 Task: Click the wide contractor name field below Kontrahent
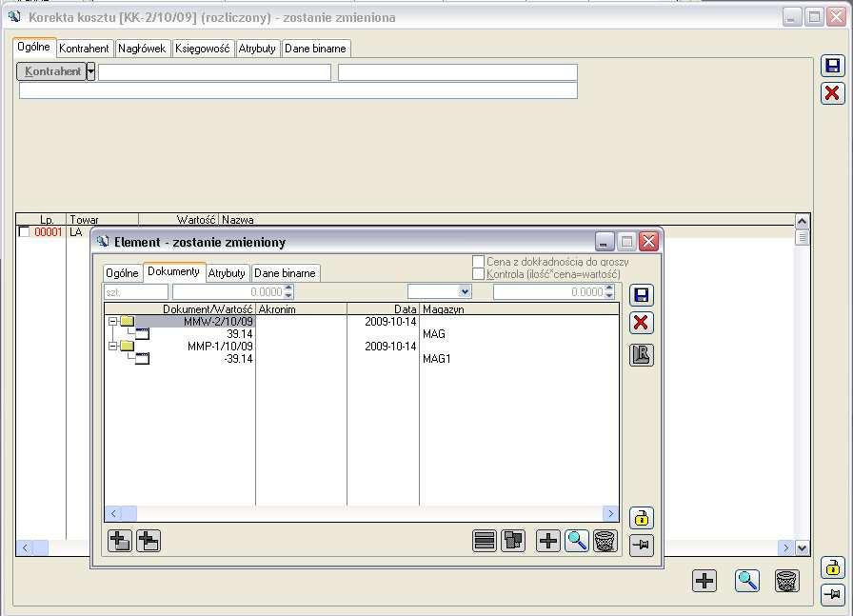point(298,90)
